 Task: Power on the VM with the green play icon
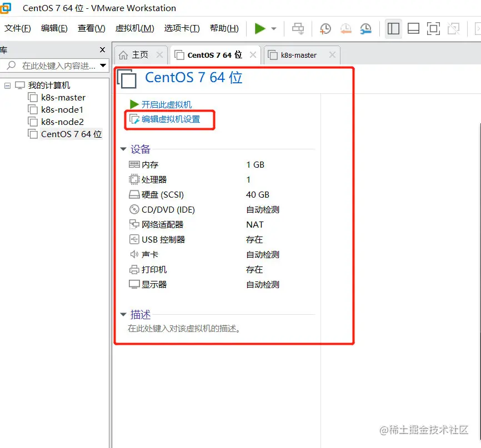(259, 28)
